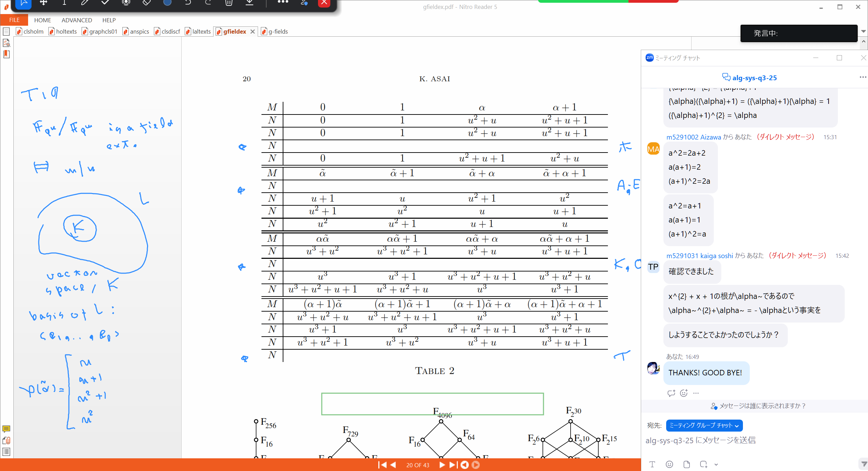Open the screenshot options chevron in chat
868x471 pixels.
[716, 464]
